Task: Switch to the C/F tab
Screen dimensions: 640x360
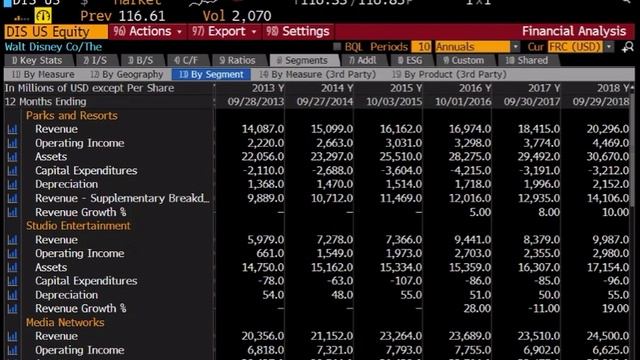Action: [186, 60]
